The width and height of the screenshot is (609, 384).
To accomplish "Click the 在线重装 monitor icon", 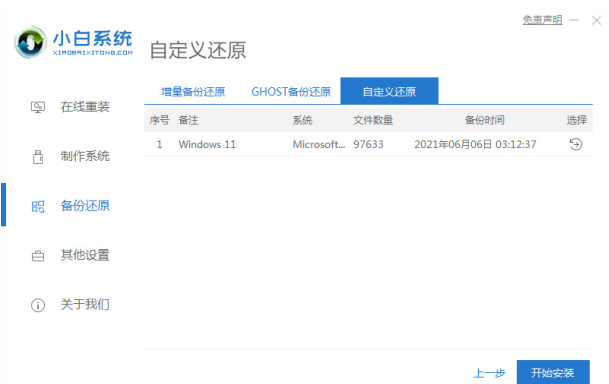I will pyautogui.click(x=38, y=107).
